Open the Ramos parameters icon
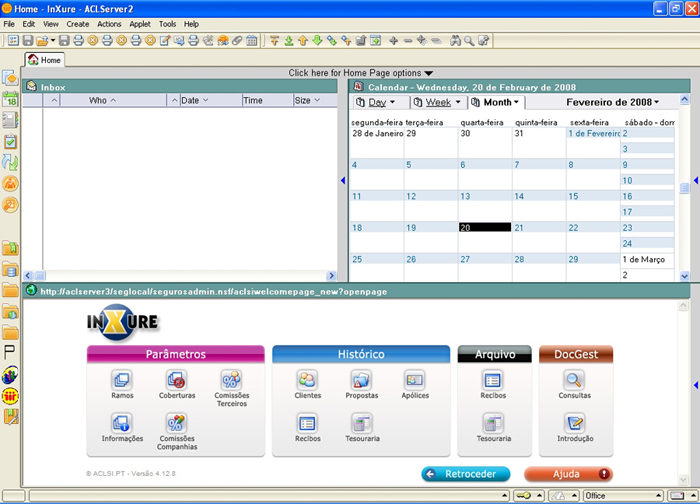The image size is (700, 504). [x=122, y=381]
